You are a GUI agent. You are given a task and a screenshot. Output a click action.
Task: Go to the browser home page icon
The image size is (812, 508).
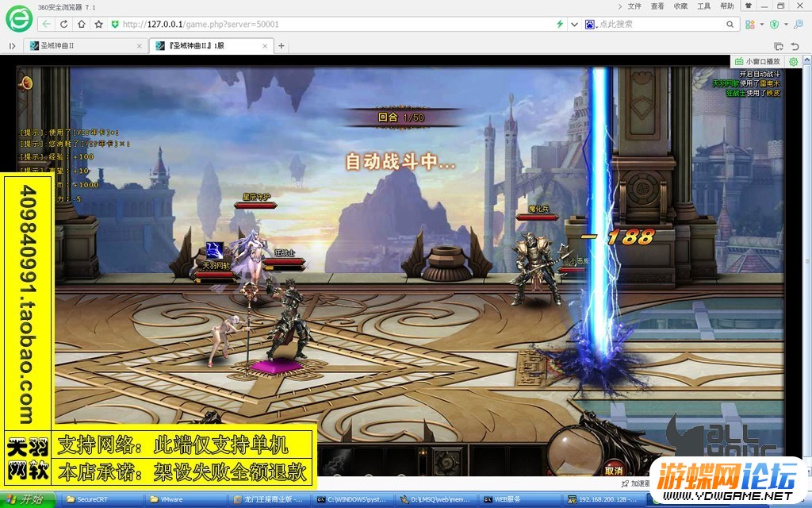point(82,25)
